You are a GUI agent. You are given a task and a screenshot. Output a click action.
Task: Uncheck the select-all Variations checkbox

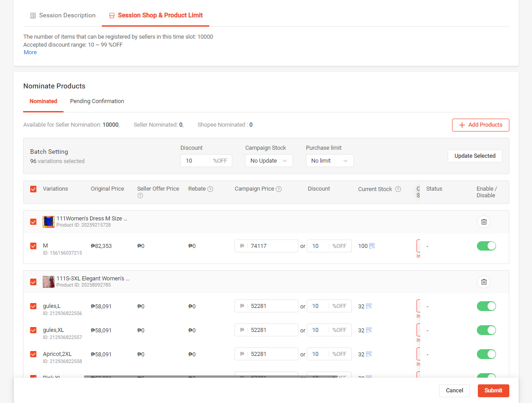pos(33,189)
